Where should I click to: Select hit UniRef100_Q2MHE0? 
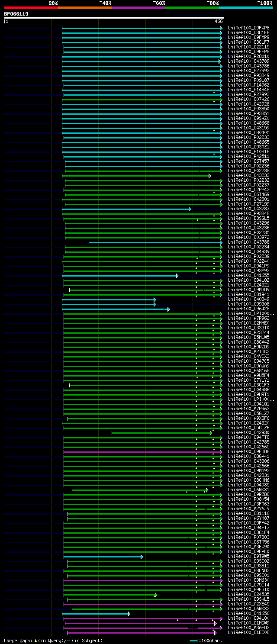248,323
